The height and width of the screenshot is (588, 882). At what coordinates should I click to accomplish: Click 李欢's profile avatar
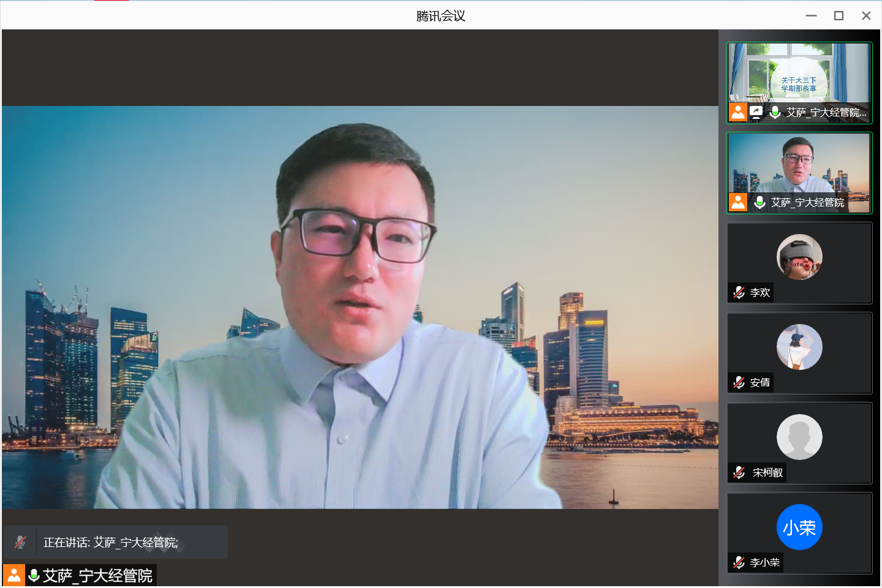pyautogui.click(x=799, y=257)
